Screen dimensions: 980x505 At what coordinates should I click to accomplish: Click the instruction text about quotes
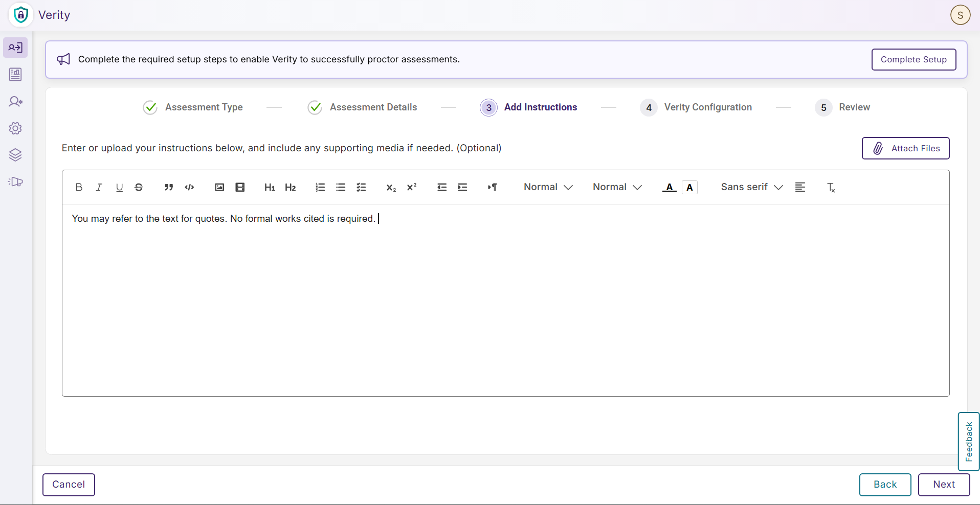click(x=224, y=219)
